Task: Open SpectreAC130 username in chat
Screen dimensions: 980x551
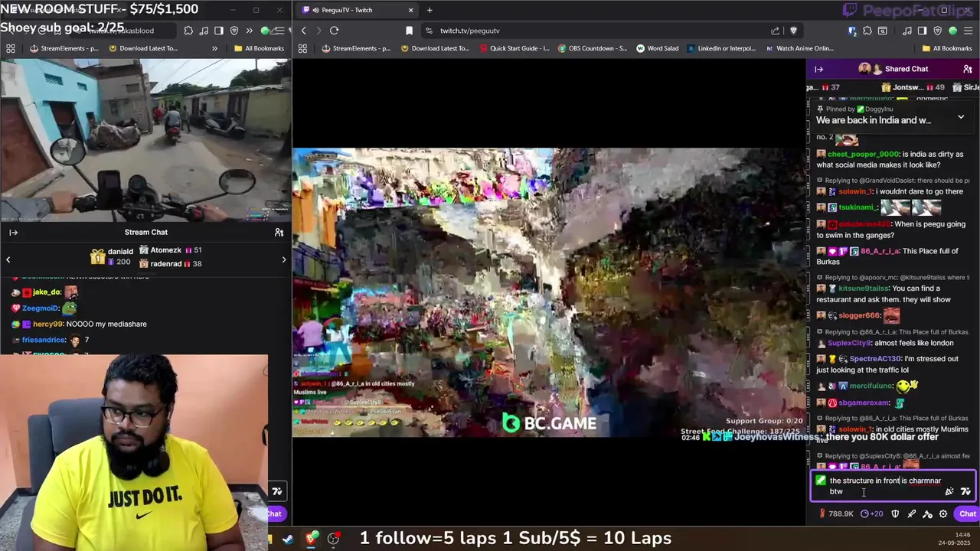Action: click(x=875, y=359)
